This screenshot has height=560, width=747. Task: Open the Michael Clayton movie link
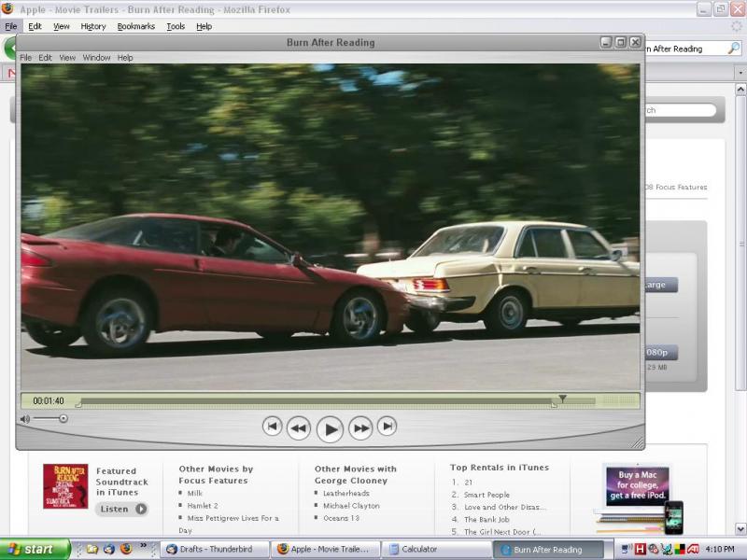click(353, 506)
